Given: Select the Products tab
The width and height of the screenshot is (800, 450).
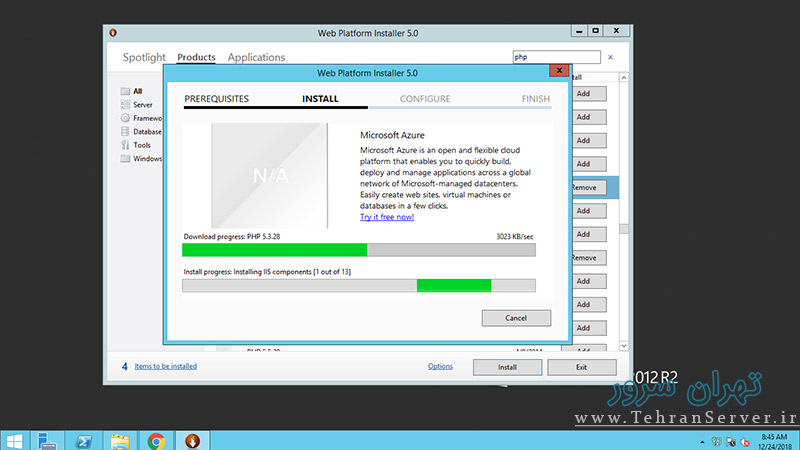Looking at the screenshot, I should pos(196,58).
